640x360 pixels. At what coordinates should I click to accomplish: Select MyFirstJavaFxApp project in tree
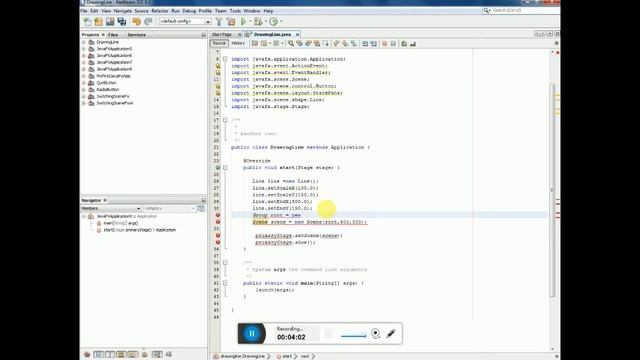(x=113, y=76)
